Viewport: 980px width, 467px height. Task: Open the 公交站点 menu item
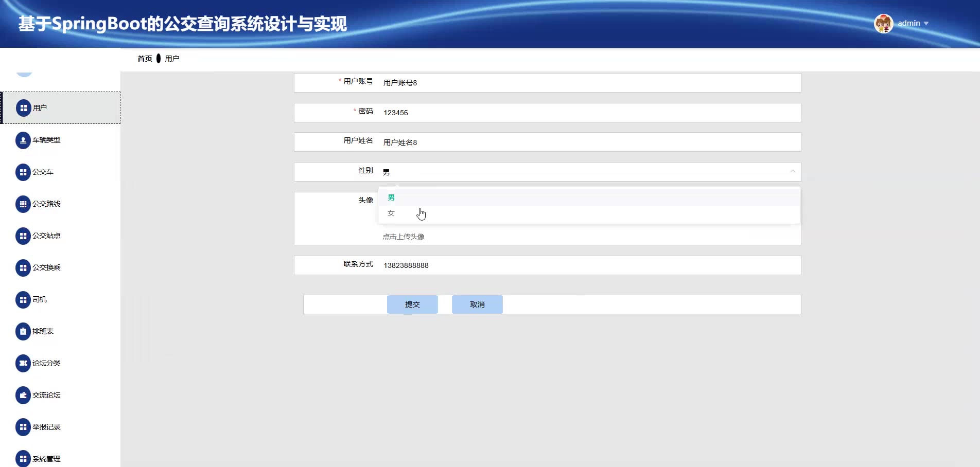tap(61, 236)
